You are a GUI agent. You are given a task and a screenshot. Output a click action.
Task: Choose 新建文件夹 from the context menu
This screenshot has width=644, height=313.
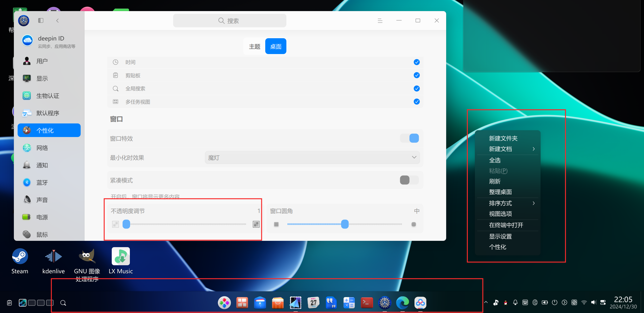[503, 138]
